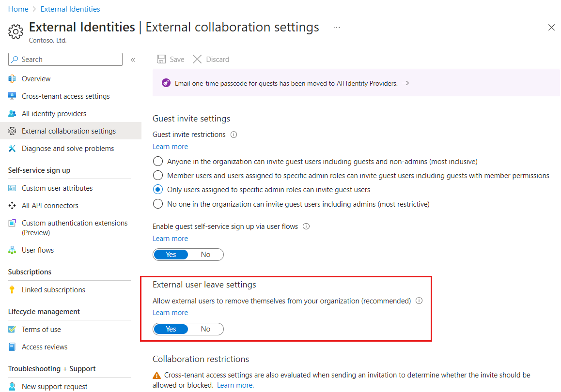Follow the arrow on passcode notification banner
Screen dimensions: 561x392
(x=405, y=83)
